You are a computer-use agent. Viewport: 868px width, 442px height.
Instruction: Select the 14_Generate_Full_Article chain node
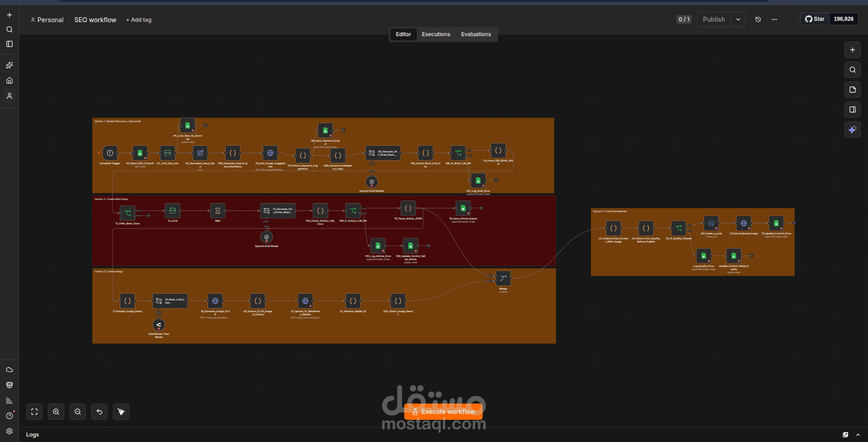pos(278,211)
